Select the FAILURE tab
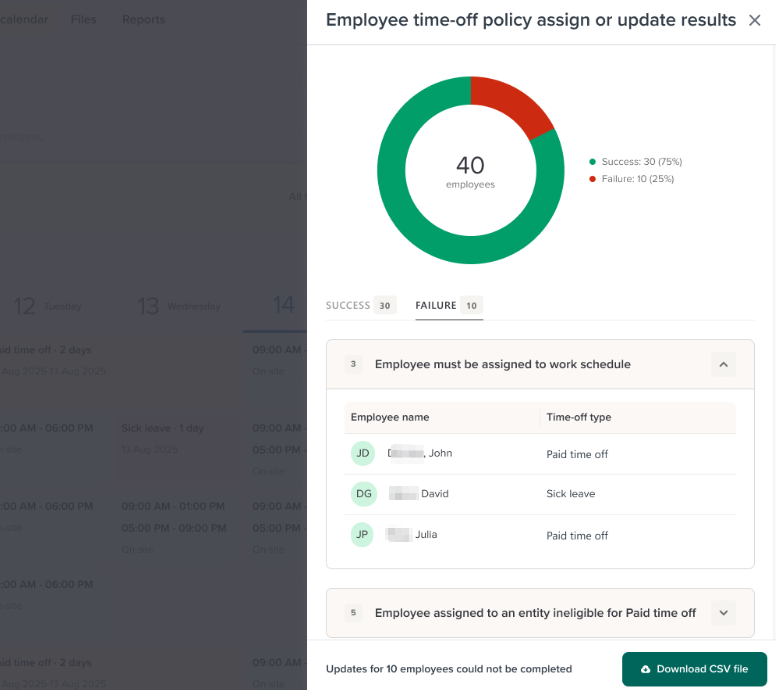Image resolution: width=776 pixels, height=690 pixels. [449, 305]
